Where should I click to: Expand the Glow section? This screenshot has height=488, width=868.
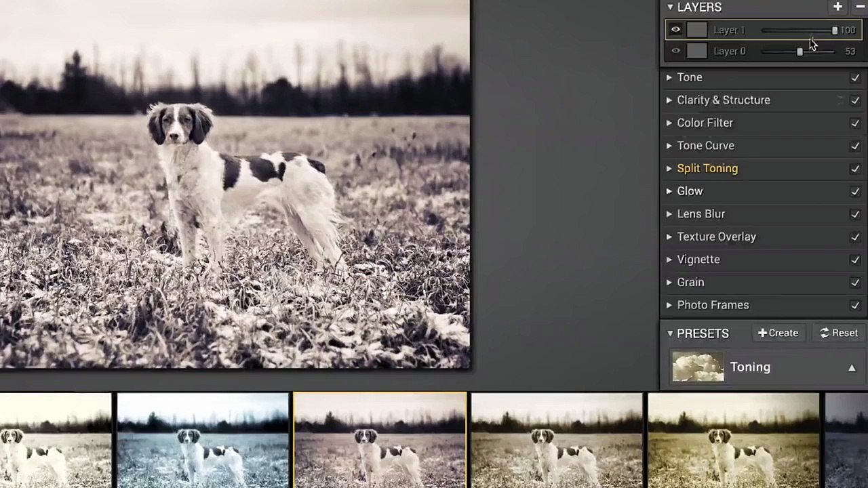669,191
